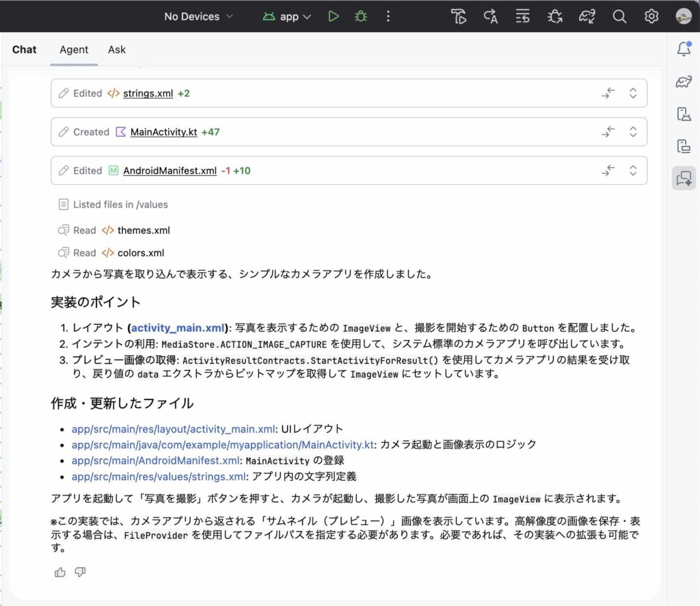Click the Sync Project with Gradle icon
The height and width of the screenshot is (606, 700).
(x=587, y=16)
